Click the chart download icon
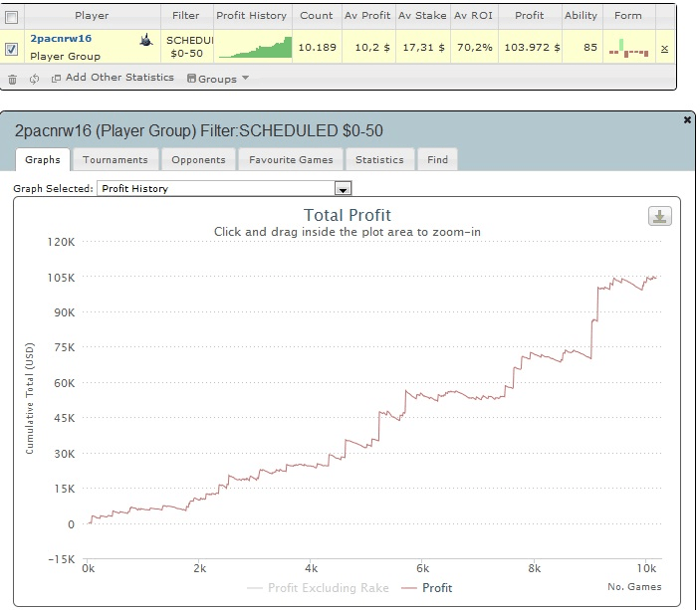 pyautogui.click(x=660, y=216)
